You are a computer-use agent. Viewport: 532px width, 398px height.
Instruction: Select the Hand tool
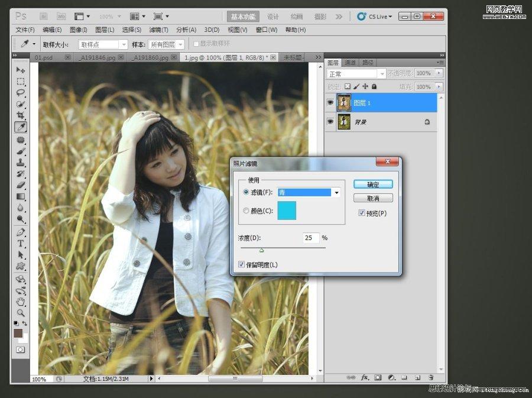point(21,302)
